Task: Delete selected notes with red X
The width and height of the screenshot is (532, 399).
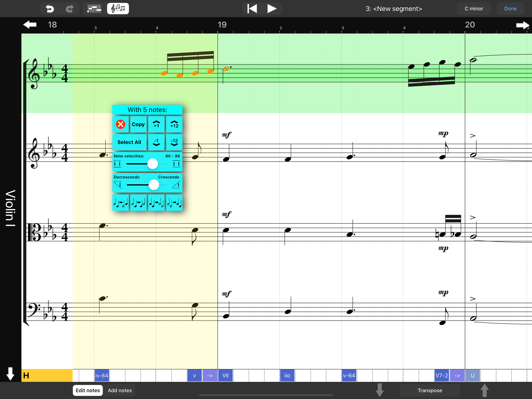Action: point(121,124)
